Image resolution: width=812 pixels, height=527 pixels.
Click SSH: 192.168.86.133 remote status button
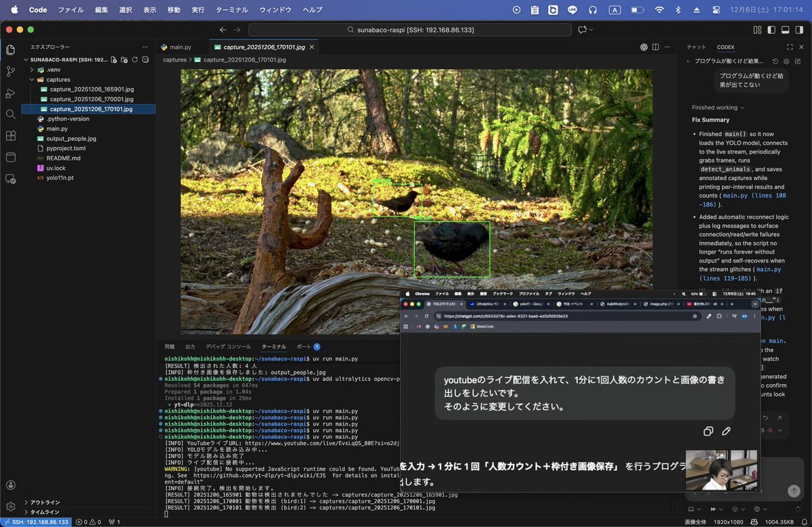[36, 522]
